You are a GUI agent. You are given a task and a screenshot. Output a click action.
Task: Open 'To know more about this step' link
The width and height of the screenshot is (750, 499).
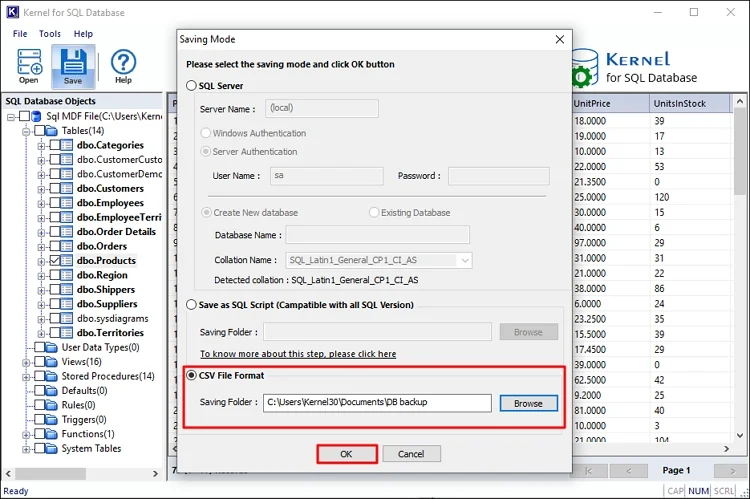pos(298,354)
